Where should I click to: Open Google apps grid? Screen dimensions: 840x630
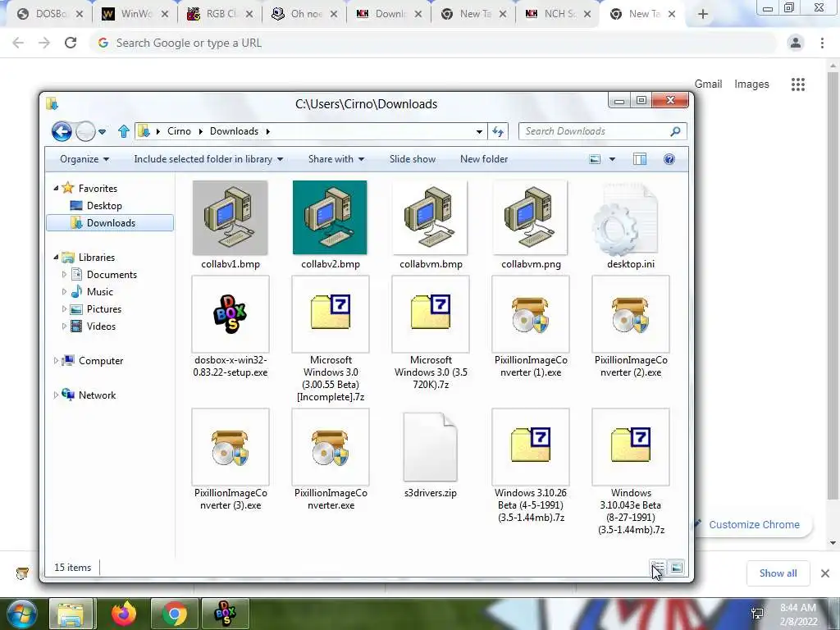pyautogui.click(x=797, y=84)
